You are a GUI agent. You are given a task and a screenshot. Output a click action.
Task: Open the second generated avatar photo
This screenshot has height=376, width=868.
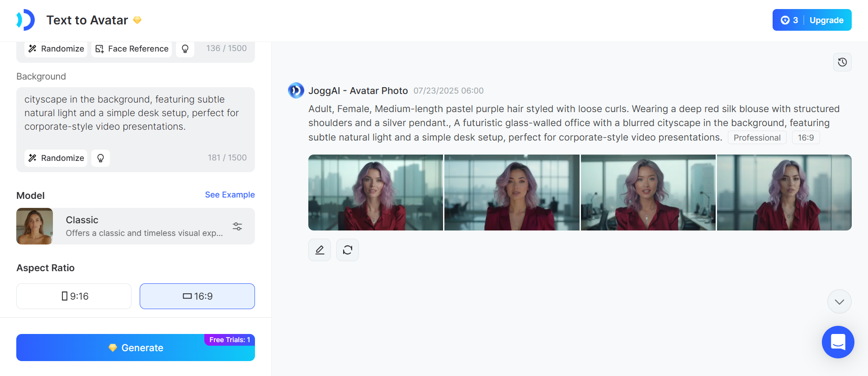coord(512,193)
